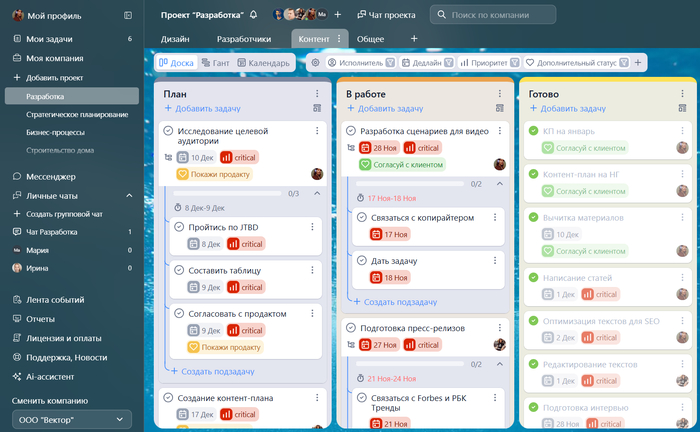Image resolution: width=700 pixels, height=432 pixels.
Task: Switch to the Разработчики tab
Action: click(x=243, y=39)
